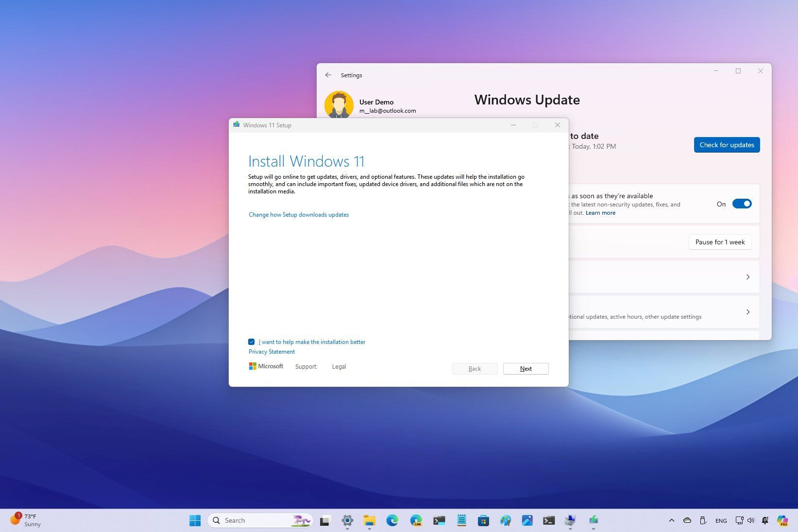
Task: Click the 'Windows Update' page title
Action: (x=527, y=100)
